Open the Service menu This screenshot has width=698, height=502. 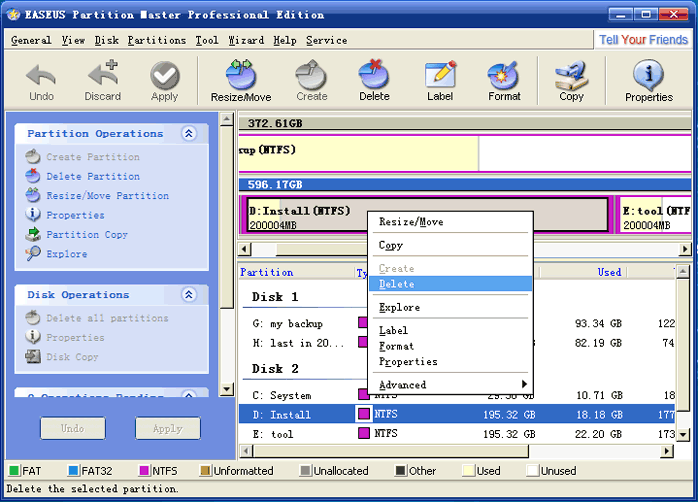(326, 40)
